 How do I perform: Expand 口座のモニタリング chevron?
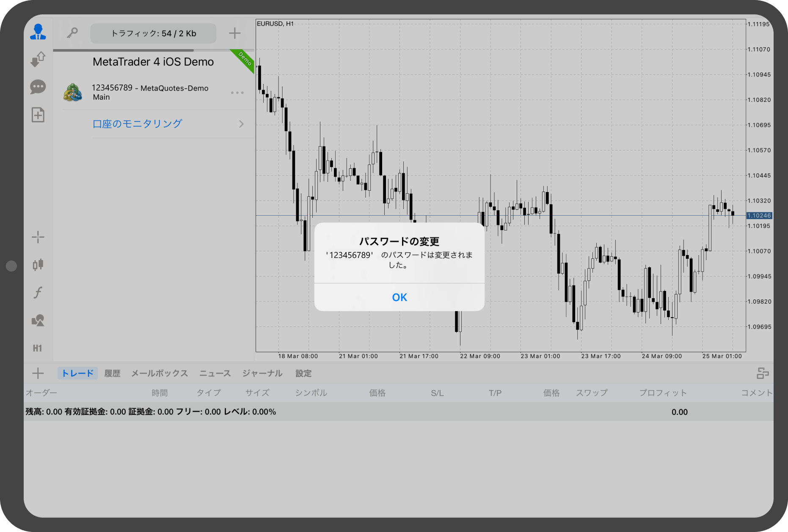241,124
